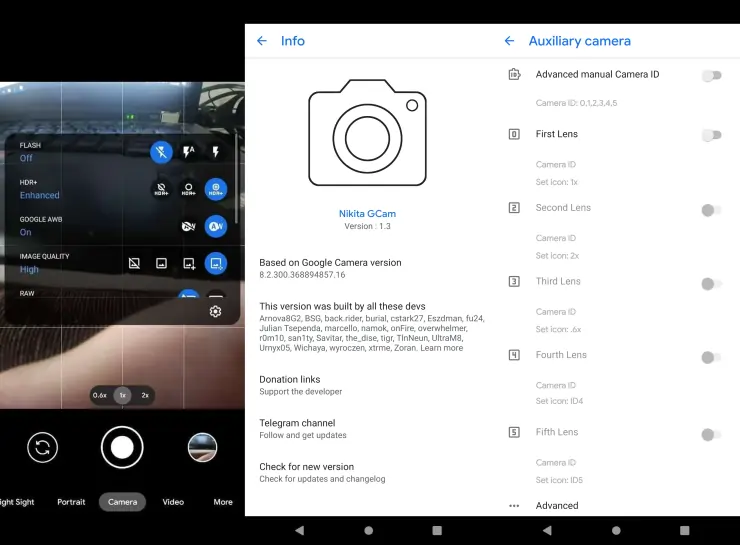Image resolution: width=740 pixels, height=545 pixels.
Task: Switch to Night Sight mode
Action: click(17, 502)
